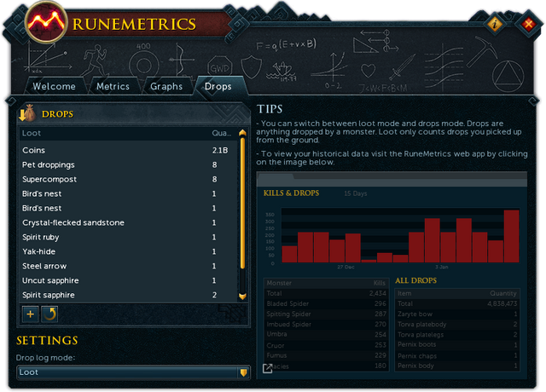Select the Uncut sapphire row

(x=128, y=280)
